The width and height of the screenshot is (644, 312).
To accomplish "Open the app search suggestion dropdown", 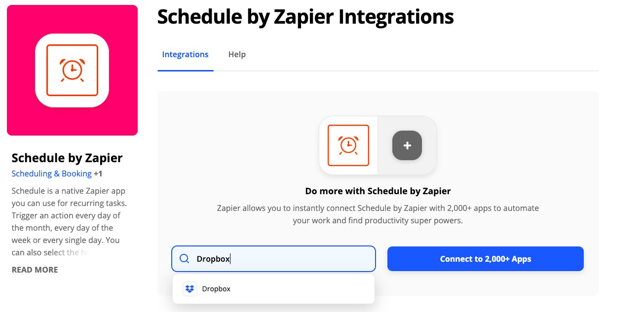I will click(273, 288).
